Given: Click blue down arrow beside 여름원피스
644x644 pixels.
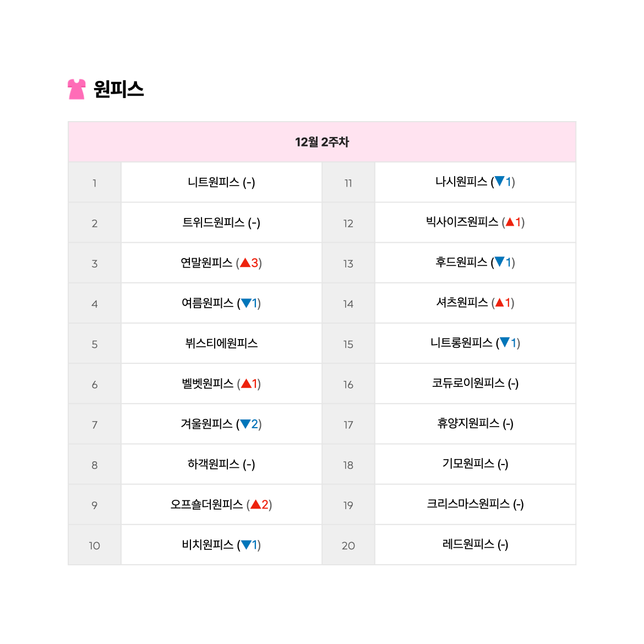Looking at the screenshot, I should coord(246,303).
